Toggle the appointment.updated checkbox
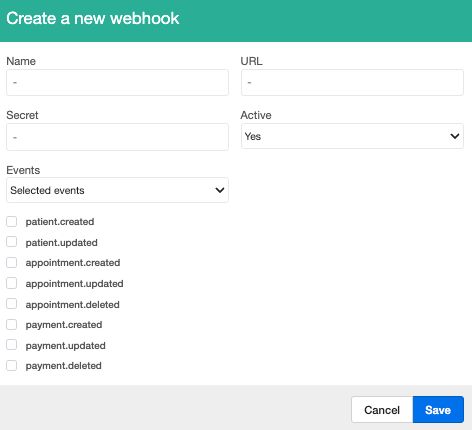 pos(12,283)
